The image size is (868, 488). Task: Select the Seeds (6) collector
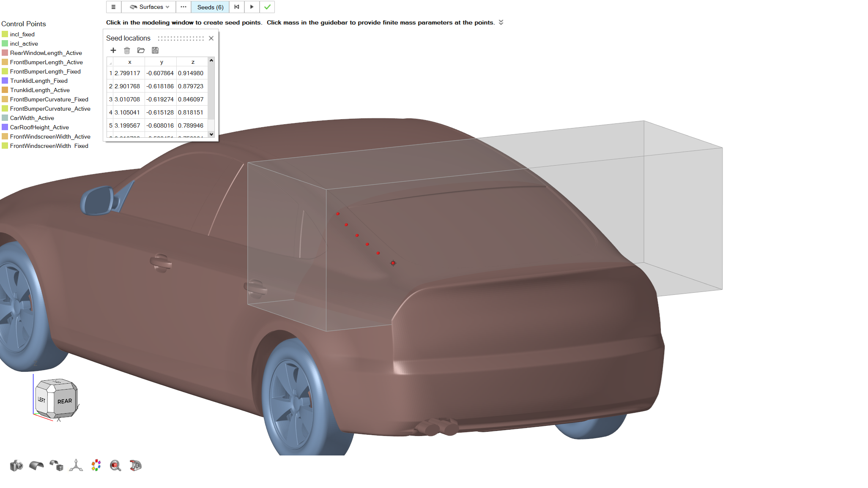210,7
